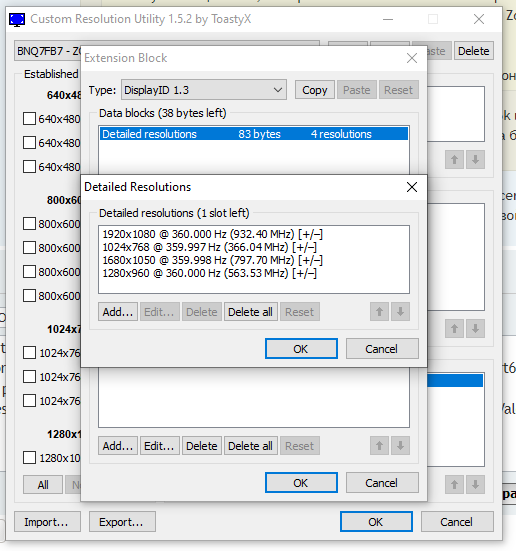Image resolution: width=516 pixels, height=551 pixels.
Task: Move resolution up in Detailed Resolutions dialog
Action: point(379,312)
